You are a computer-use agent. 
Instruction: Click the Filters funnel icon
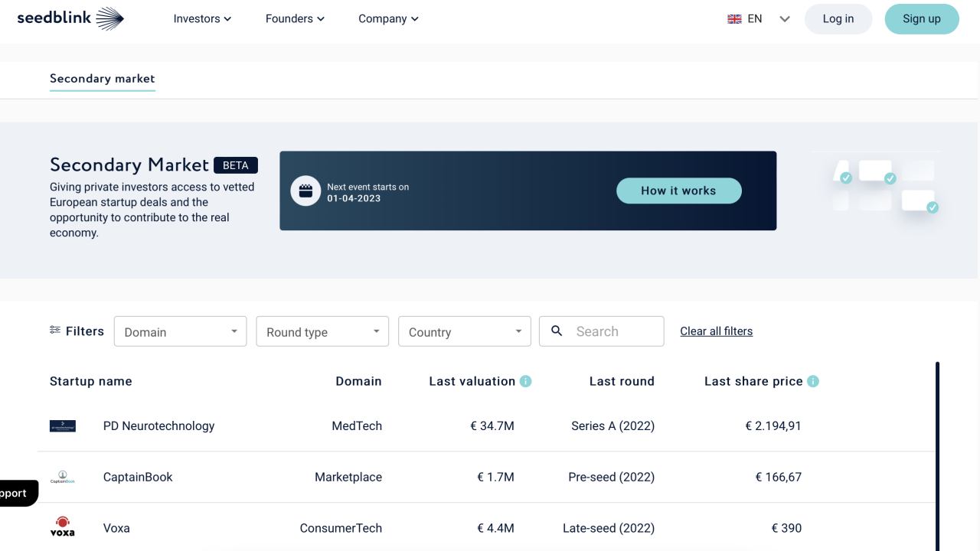[54, 330]
